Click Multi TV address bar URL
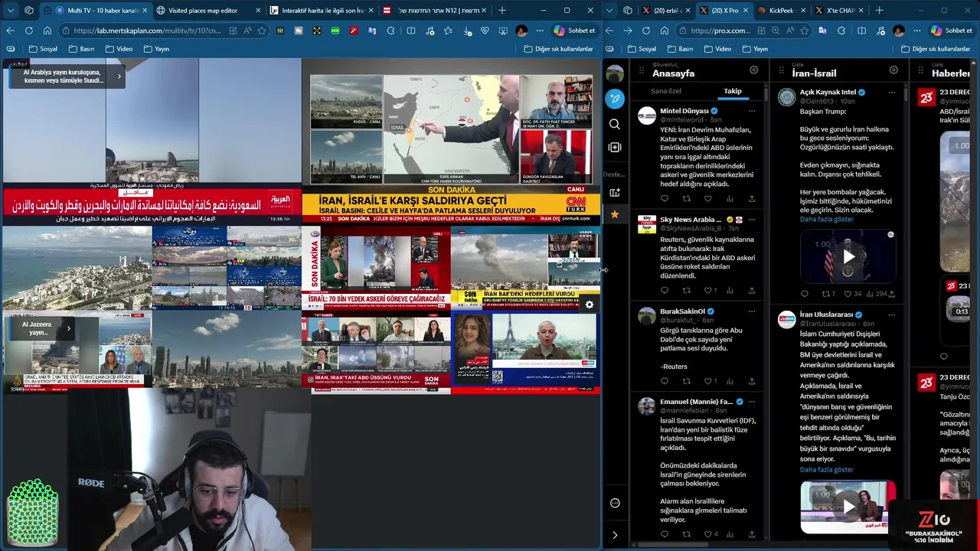980x551 pixels. pyautogui.click(x=149, y=31)
